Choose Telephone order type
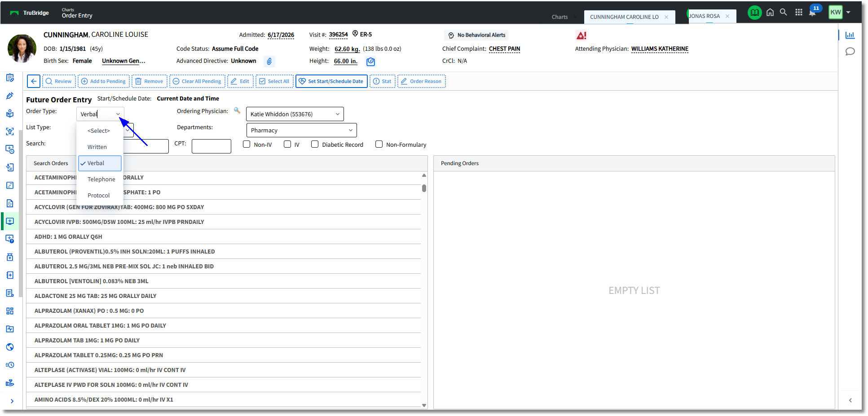The height and width of the screenshot is (416, 868). click(100, 179)
